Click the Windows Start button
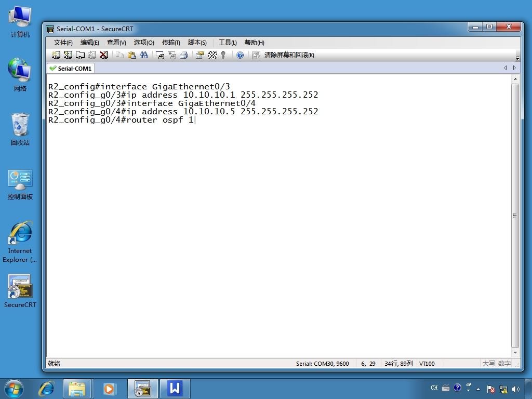This screenshot has width=532, height=399. (14, 389)
